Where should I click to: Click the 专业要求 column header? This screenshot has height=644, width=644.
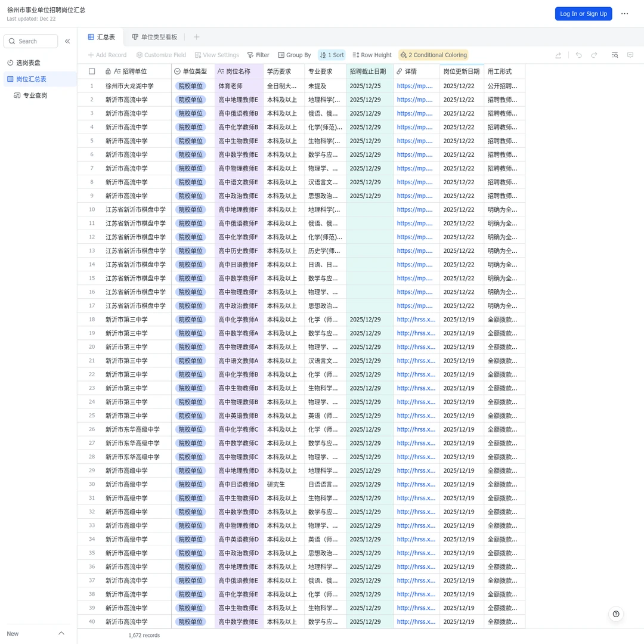326,72
